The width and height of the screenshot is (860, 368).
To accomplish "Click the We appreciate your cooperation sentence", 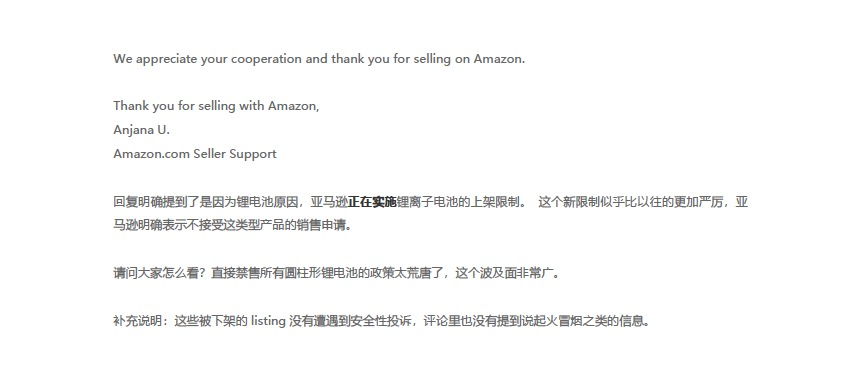I will 319,59.
